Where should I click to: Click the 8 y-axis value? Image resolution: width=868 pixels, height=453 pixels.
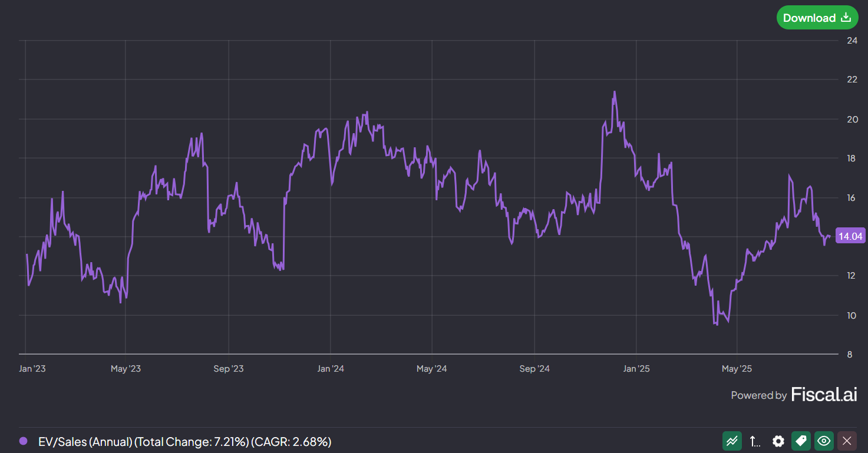pos(850,354)
